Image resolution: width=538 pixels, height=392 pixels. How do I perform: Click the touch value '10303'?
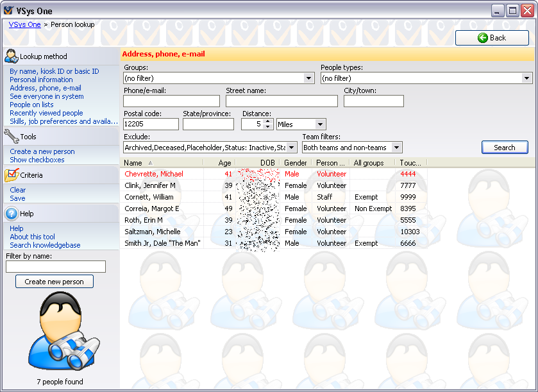coord(410,232)
